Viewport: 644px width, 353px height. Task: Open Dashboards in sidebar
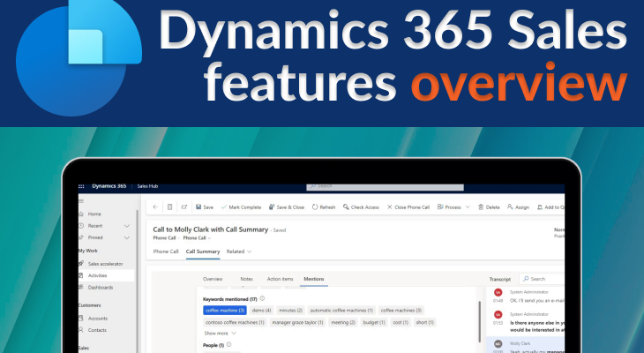pyautogui.click(x=96, y=287)
